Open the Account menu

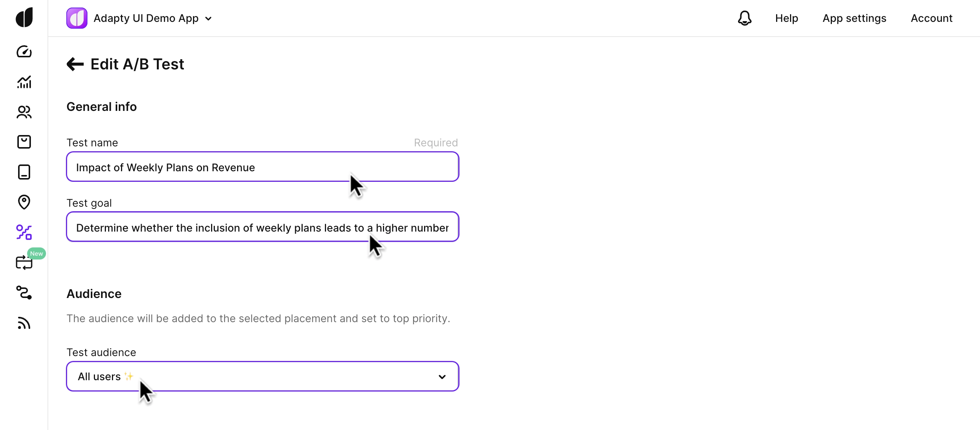pos(931,18)
